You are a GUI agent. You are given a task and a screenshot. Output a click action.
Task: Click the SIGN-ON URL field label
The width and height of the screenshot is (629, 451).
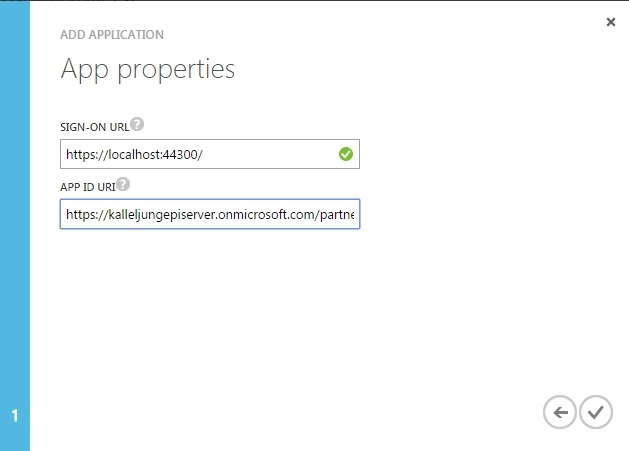tap(94, 126)
